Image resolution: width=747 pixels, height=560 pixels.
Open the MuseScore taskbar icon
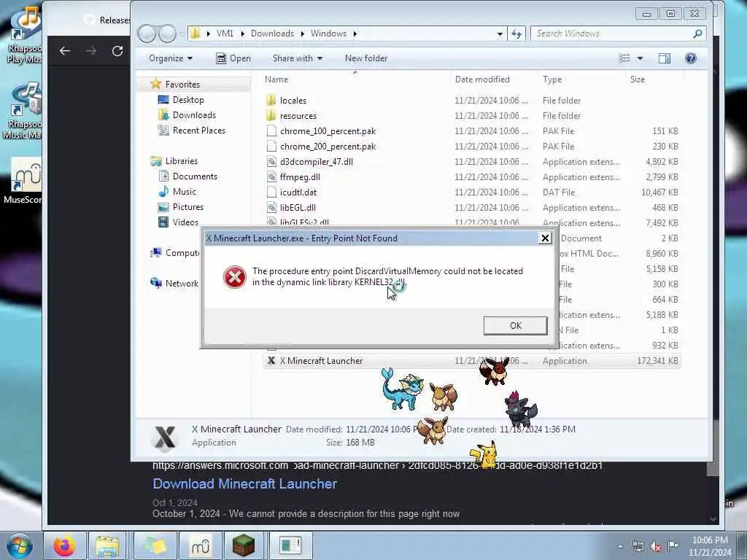pyautogui.click(x=200, y=545)
